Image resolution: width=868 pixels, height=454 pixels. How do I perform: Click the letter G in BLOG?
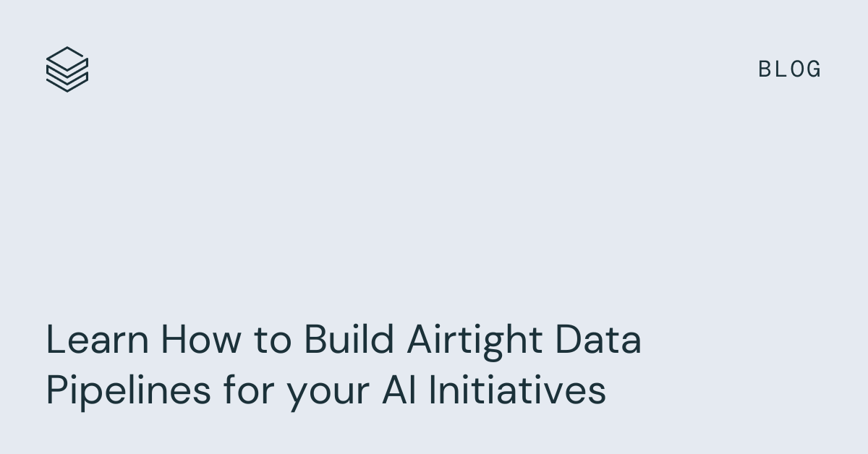(814, 69)
